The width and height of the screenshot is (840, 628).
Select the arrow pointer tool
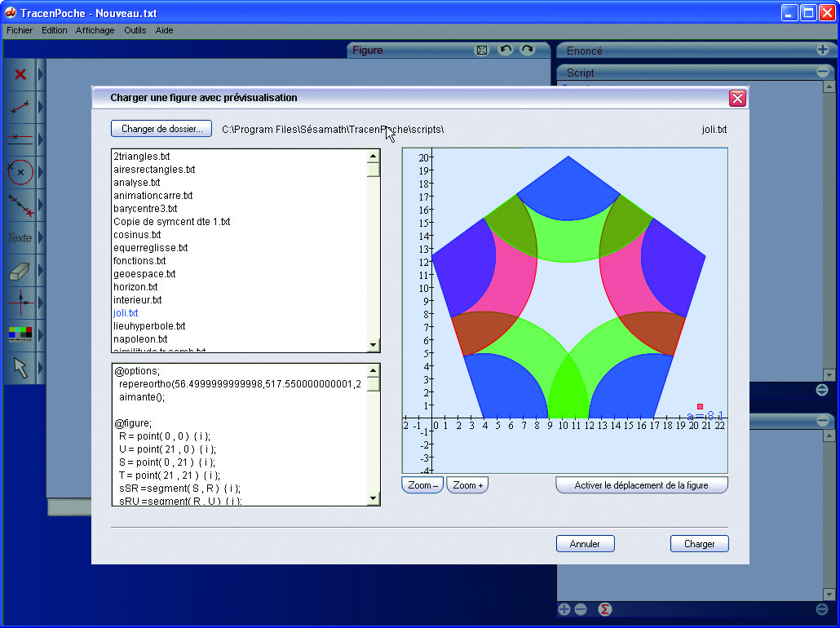click(x=20, y=368)
